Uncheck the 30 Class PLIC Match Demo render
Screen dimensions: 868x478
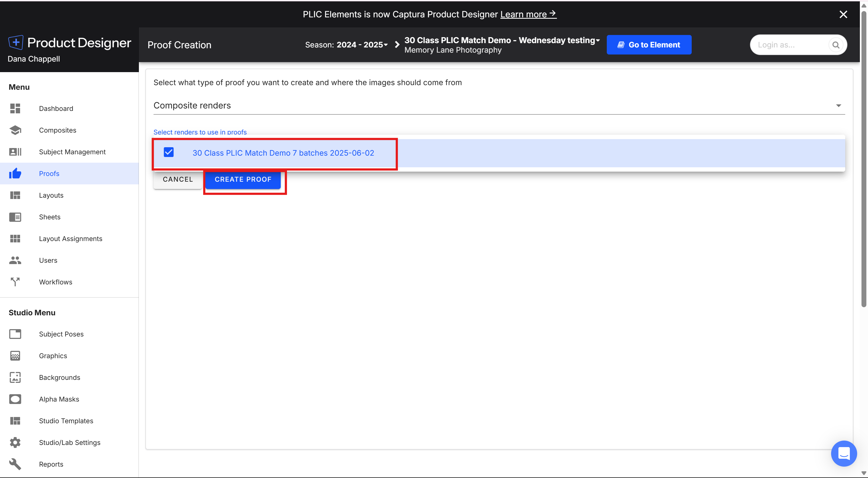(x=169, y=152)
